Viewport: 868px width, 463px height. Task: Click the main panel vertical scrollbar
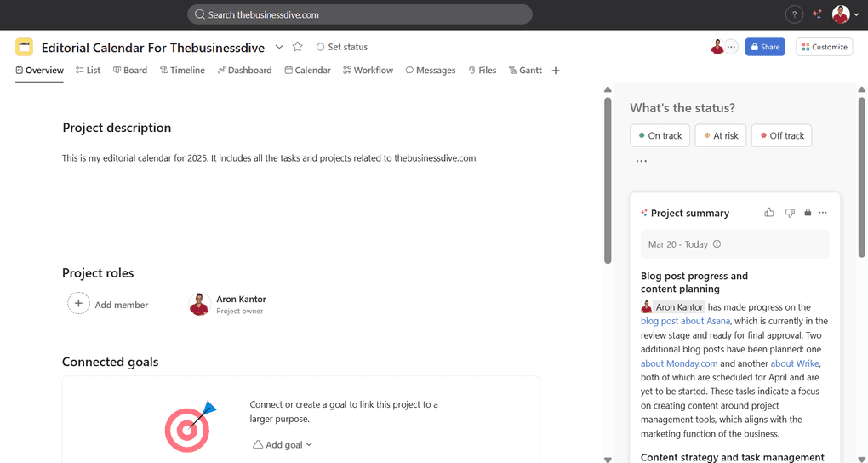[608, 180]
